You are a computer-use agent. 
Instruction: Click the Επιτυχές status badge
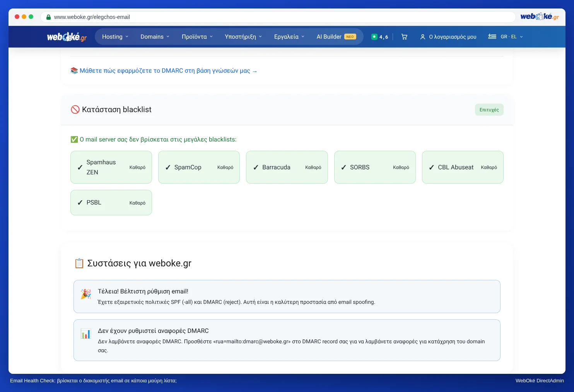489,110
